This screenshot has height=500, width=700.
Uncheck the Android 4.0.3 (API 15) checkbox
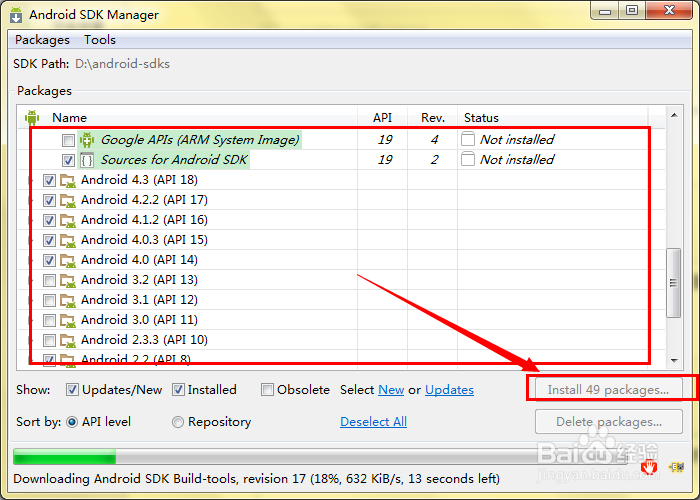(x=49, y=241)
